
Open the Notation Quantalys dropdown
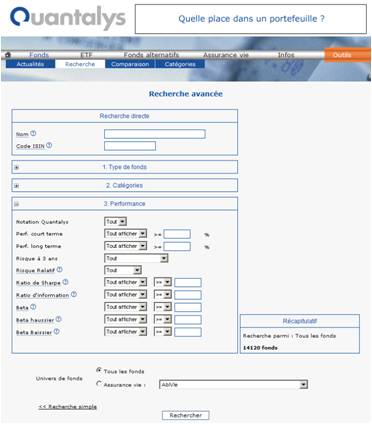pyautogui.click(x=115, y=222)
